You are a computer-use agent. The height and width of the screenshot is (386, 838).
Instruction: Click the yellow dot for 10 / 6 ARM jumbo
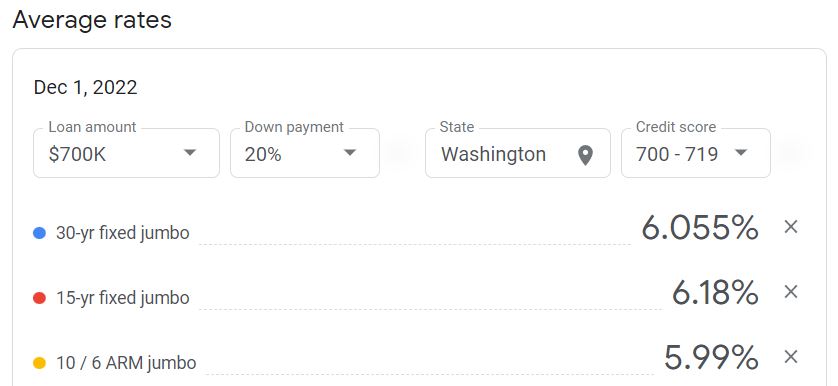point(39,363)
